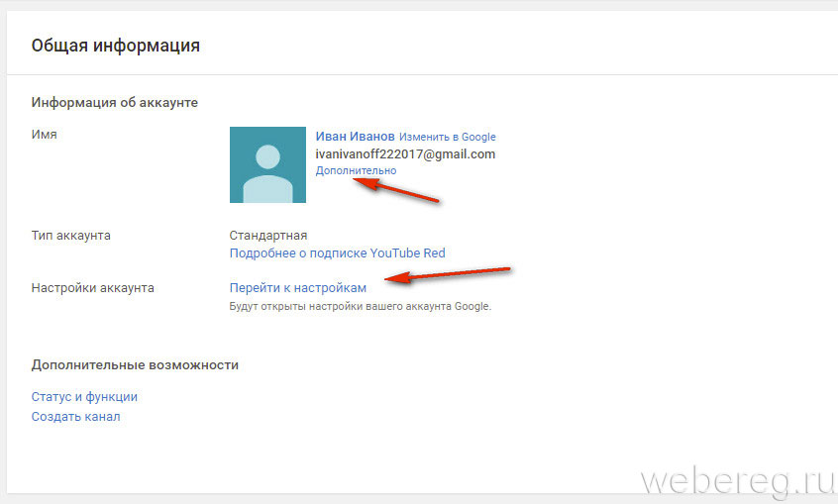Open the Дополнительно link under the email

tap(356, 170)
